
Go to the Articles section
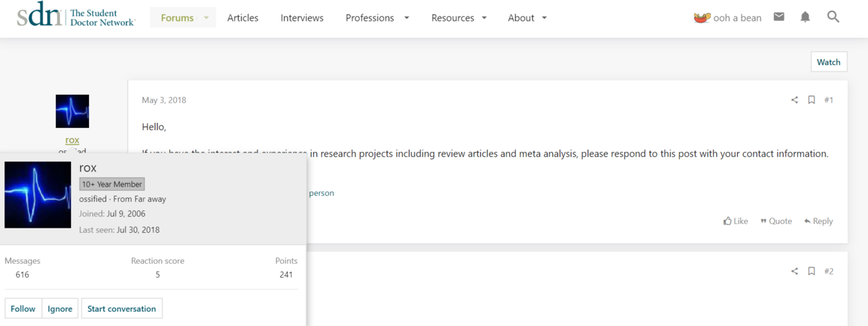[x=243, y=17]
